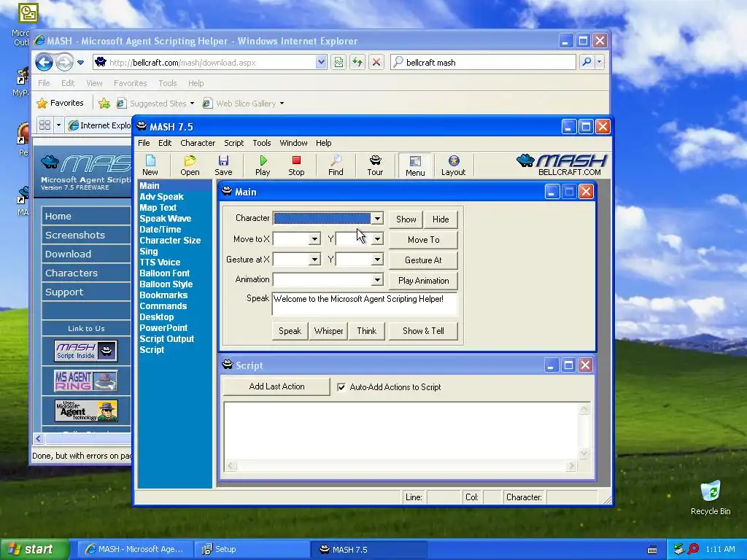Stop playback with the red Stop icon
The height and width of the screenshot is (560, 747).
296,166
